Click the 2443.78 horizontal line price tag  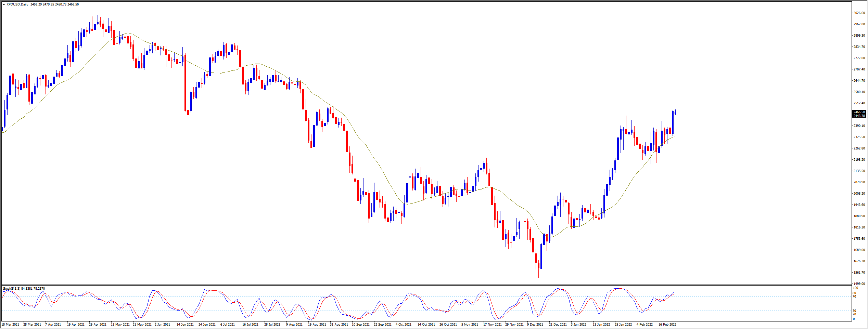click(x=859, y=116)
